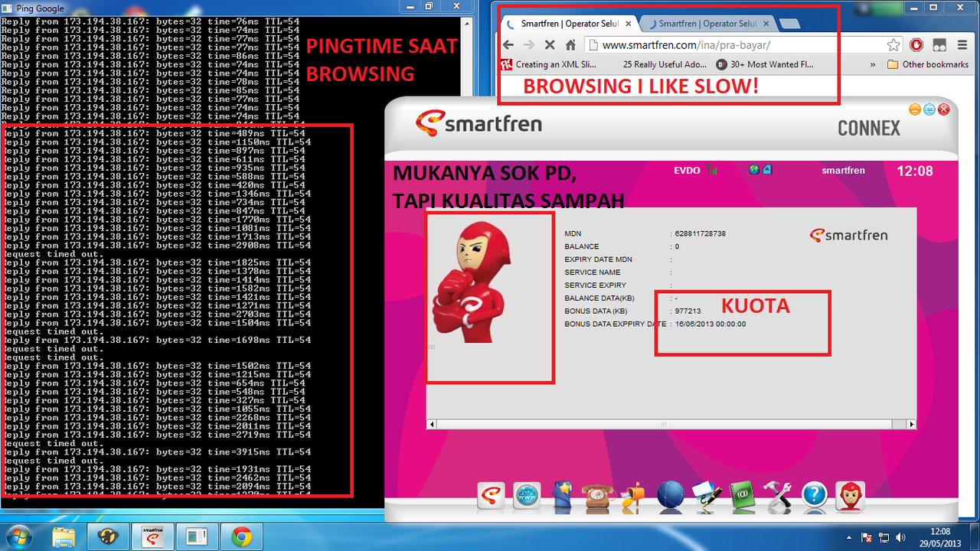
Task: Open the hammer and wrench settings icon
Action: 779,496
